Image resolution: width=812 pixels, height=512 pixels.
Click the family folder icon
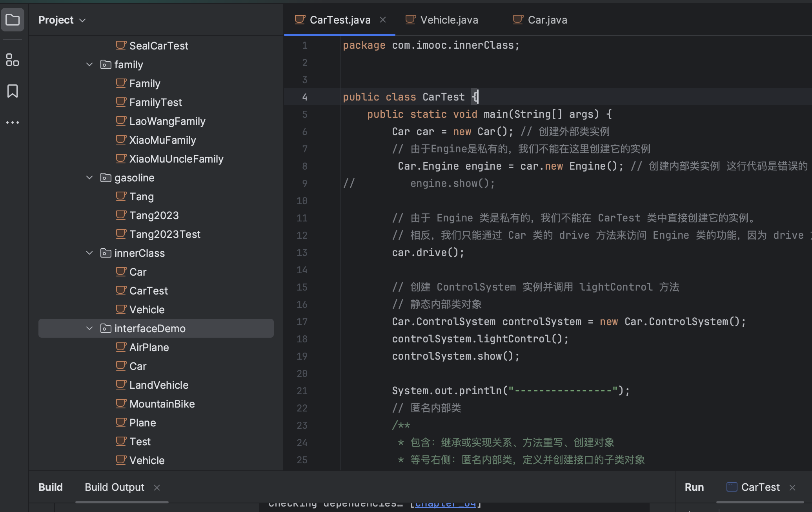106,64
